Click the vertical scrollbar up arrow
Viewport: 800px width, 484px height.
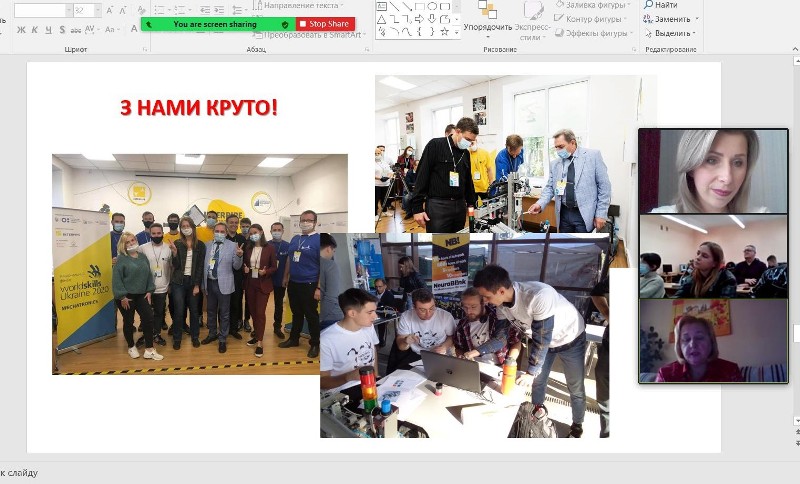[796, 61]
